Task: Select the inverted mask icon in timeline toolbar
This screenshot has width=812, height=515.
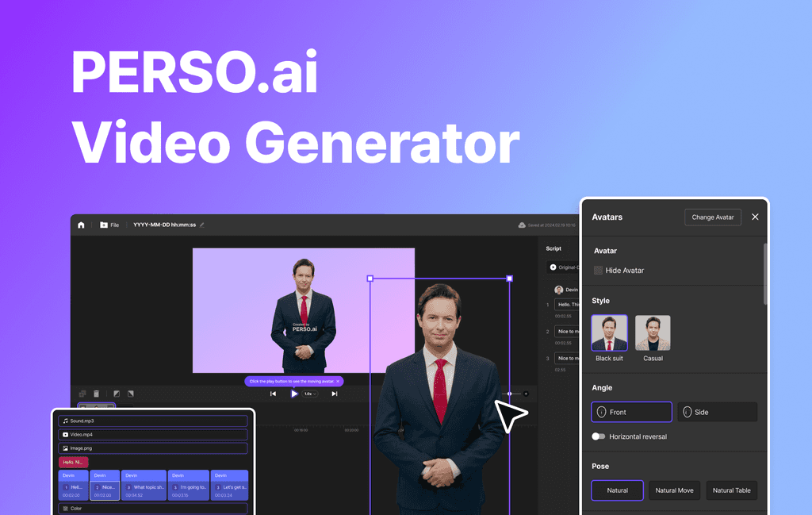Action: point(132,394)
